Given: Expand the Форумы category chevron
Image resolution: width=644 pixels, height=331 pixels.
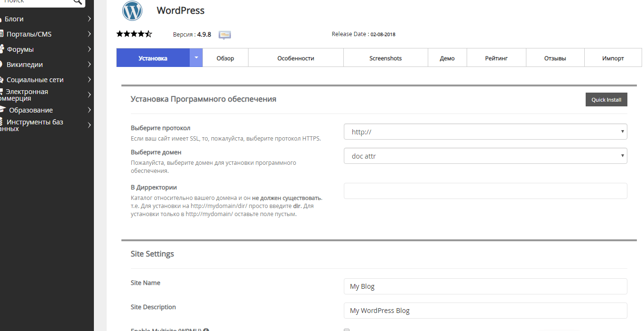Looking at the screenshot, I should click(x=89, y=49).
